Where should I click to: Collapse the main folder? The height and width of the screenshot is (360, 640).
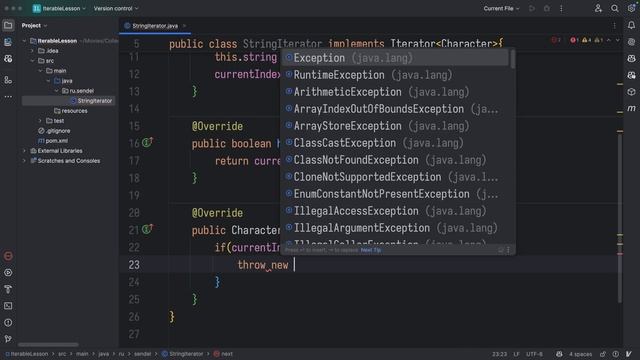click(40, 71)
